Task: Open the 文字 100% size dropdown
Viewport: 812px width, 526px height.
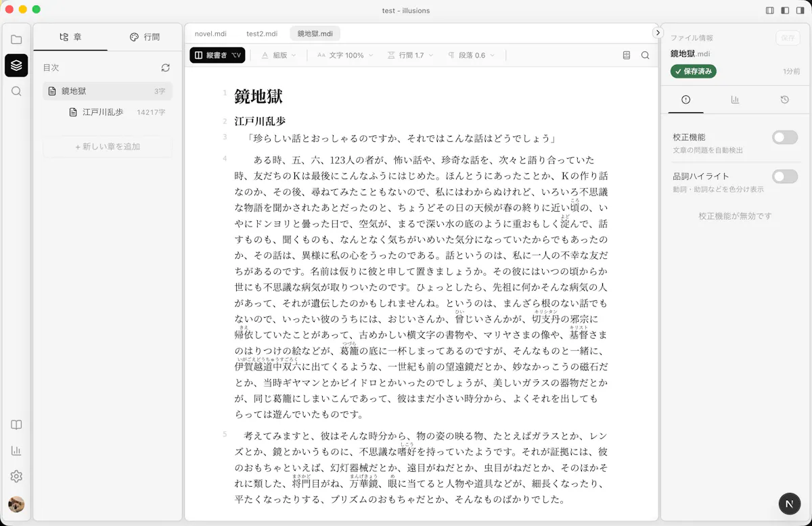Action: [345, 55]
